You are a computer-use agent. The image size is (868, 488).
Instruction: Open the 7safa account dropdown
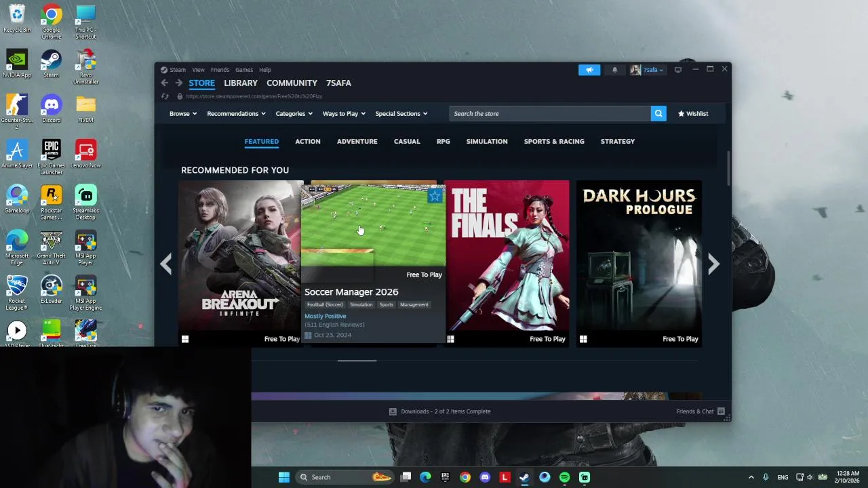(648, 70)
